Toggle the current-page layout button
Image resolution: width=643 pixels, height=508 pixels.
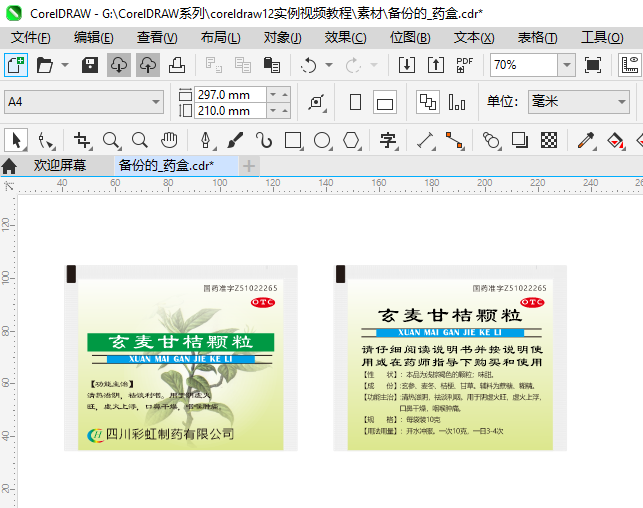(x=457, y=102)
